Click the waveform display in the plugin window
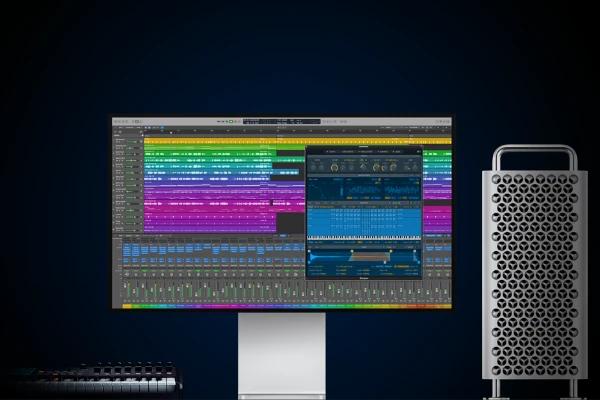This screenshot has width=600, height=400. pyautogui.click(x=364, y=189)
